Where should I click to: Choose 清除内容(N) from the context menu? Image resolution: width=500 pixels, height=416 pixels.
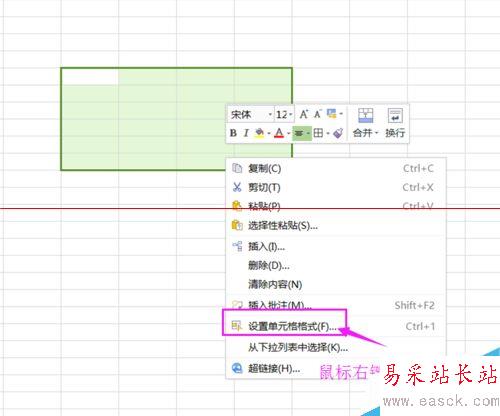(x=336, y=284)
